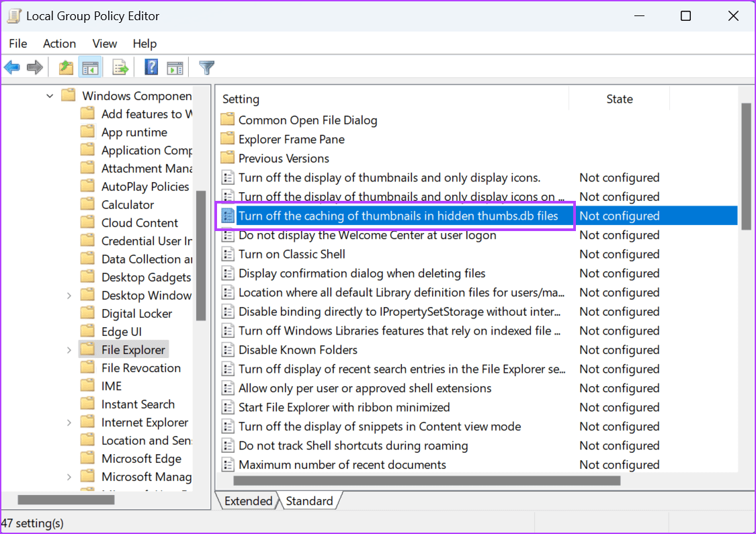
Task: Select the File Explorer folder
Action: [132, 349]
